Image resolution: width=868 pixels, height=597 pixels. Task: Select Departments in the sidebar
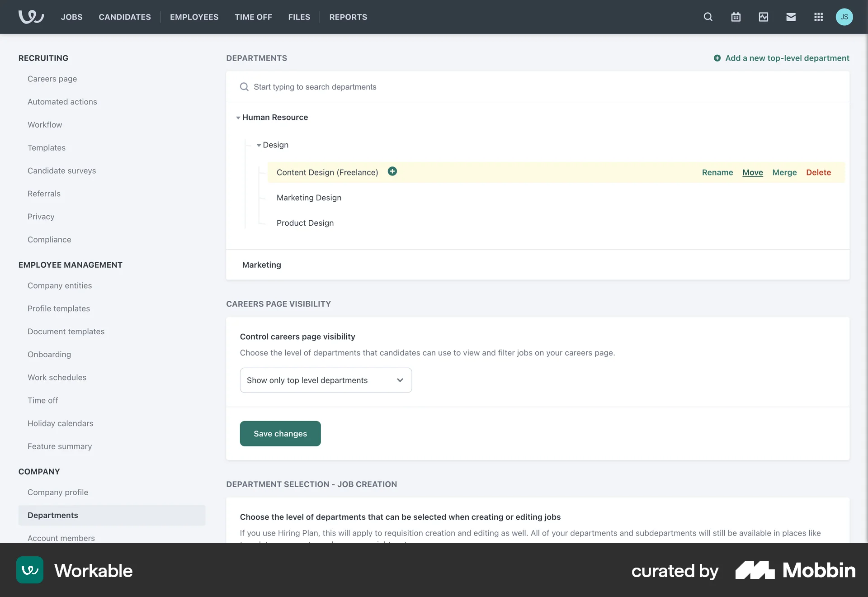53,515
